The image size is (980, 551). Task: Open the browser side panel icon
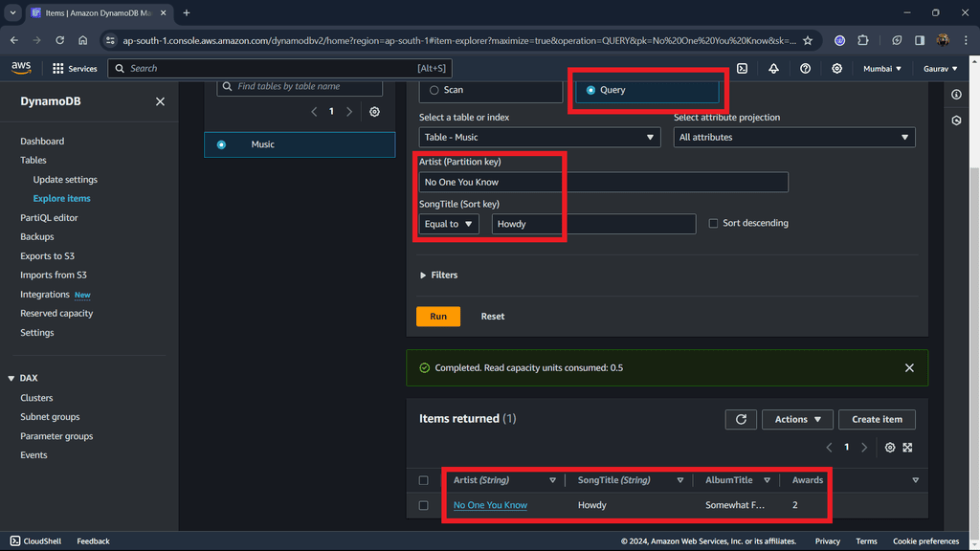[920, 40]
